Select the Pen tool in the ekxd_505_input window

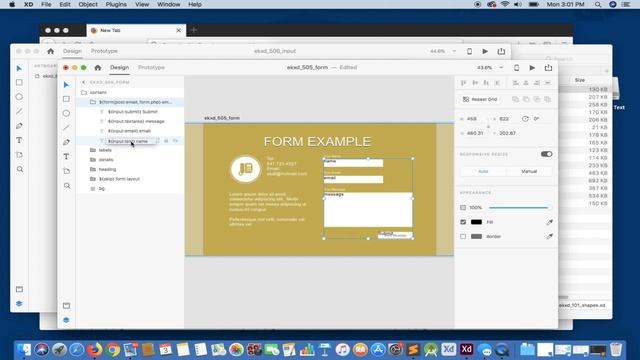19,126
